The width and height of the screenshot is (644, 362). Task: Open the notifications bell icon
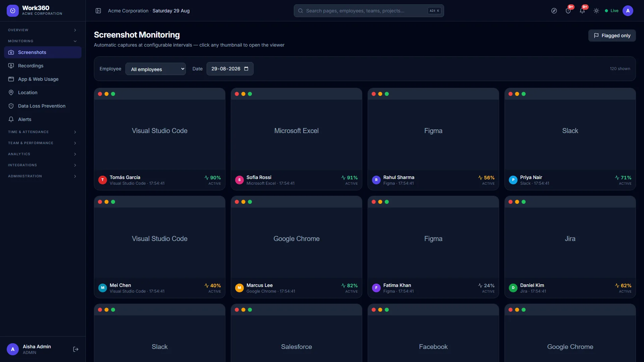click(582, 11)
